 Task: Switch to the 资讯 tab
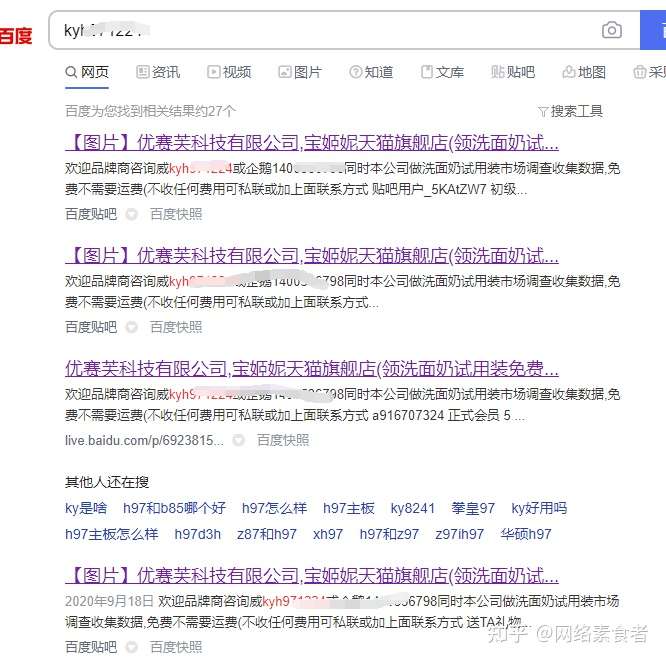click(158, 72)
